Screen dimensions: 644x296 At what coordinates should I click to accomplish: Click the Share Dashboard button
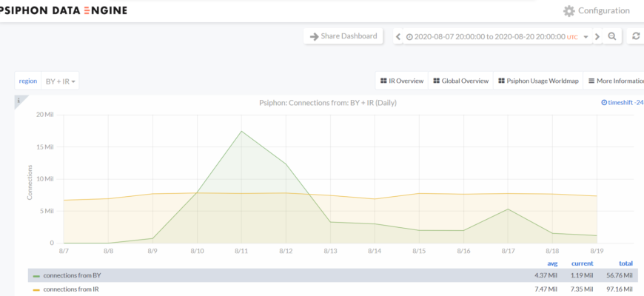pos(343,36)
